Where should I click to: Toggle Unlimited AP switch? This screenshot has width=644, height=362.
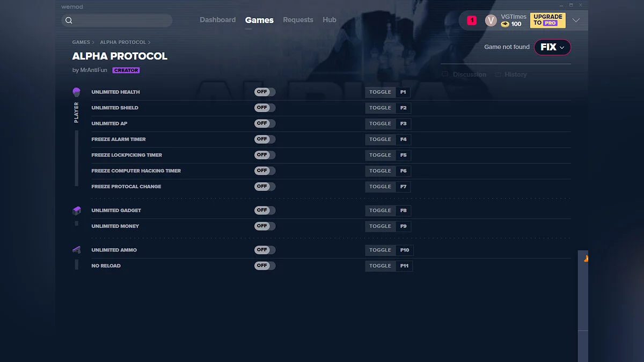tap(265, 123)
